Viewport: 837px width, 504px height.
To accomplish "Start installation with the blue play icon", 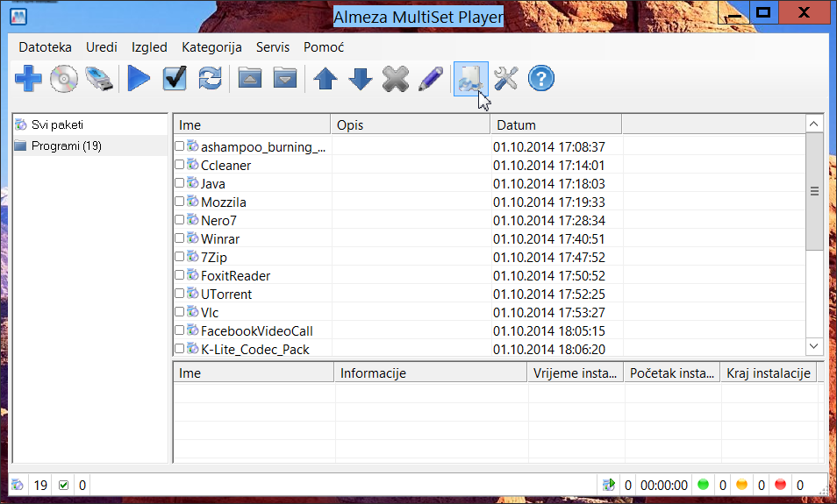I will point(139,79).
